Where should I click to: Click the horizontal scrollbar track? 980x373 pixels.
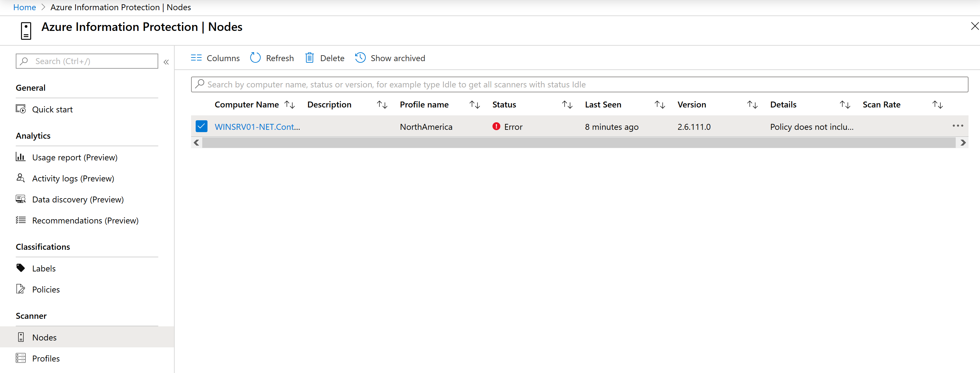pos(578,143)
